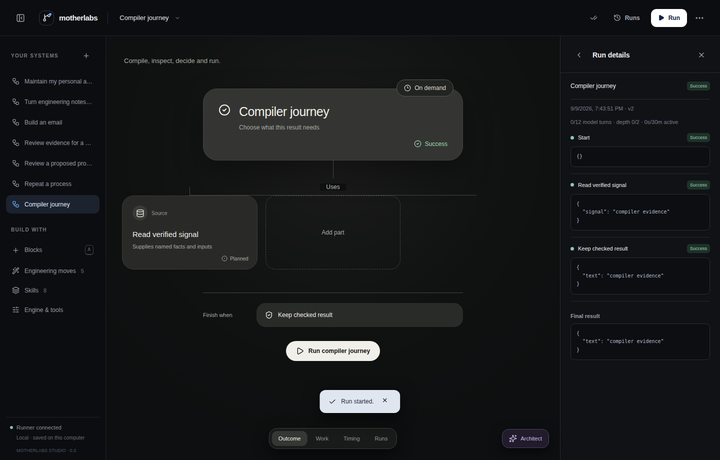
Task: Click the top Run button
Action: coord(669,18)
